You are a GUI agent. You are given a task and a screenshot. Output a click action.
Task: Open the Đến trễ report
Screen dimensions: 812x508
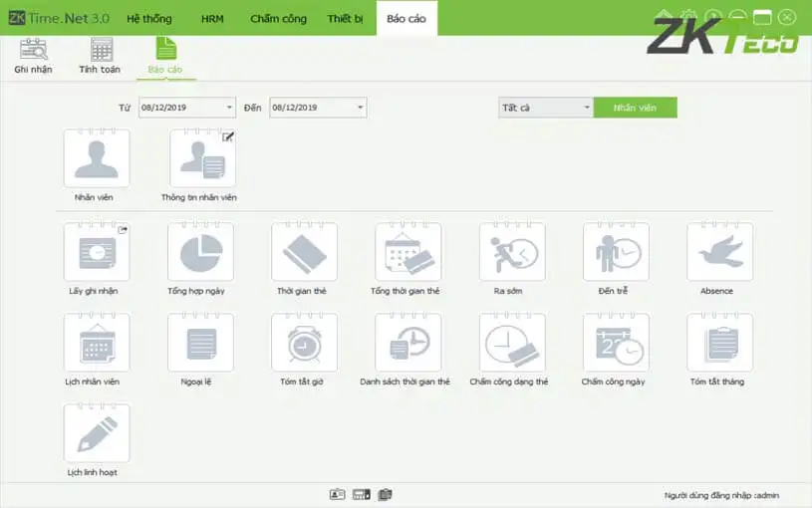point(616,252)
